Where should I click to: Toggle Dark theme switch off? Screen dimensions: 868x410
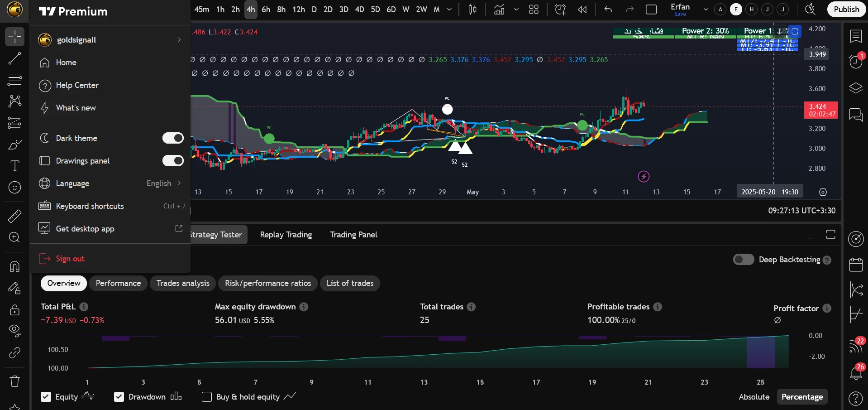pos(173,138)
